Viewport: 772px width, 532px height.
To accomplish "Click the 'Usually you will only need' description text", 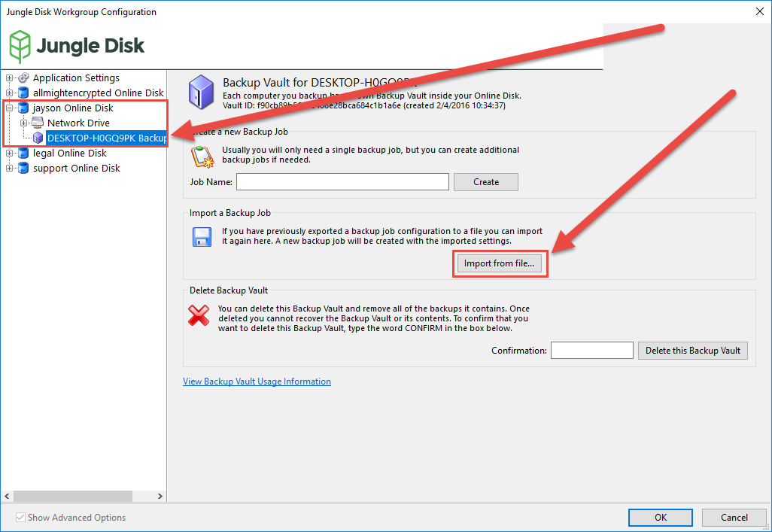I will (370, 155).
